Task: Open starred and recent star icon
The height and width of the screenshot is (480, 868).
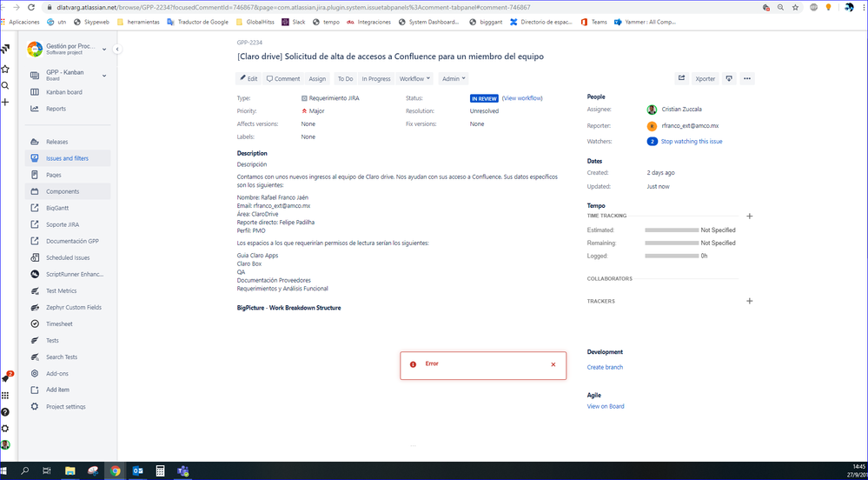Action: coord(5,70)
